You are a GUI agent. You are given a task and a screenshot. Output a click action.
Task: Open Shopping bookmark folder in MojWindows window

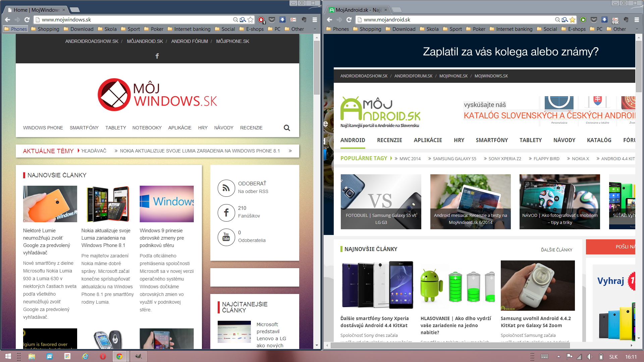(45, 29)
